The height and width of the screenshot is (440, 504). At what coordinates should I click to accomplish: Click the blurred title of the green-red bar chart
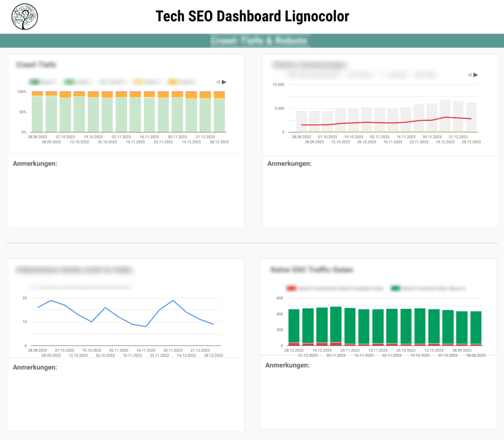(x=312, y=270)
